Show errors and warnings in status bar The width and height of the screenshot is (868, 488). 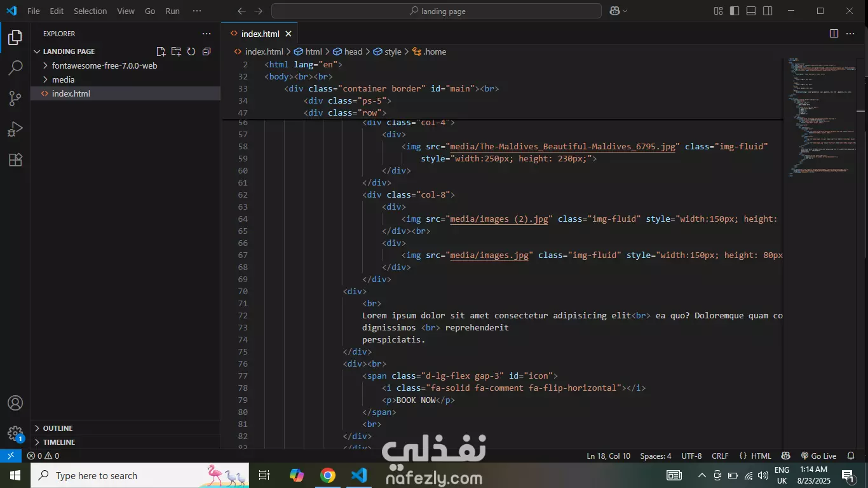click(43, 456)
